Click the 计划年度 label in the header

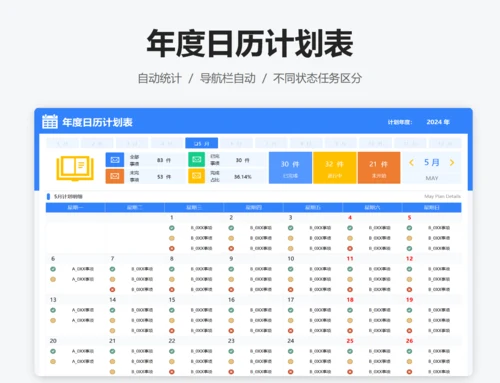click(400, 122)
